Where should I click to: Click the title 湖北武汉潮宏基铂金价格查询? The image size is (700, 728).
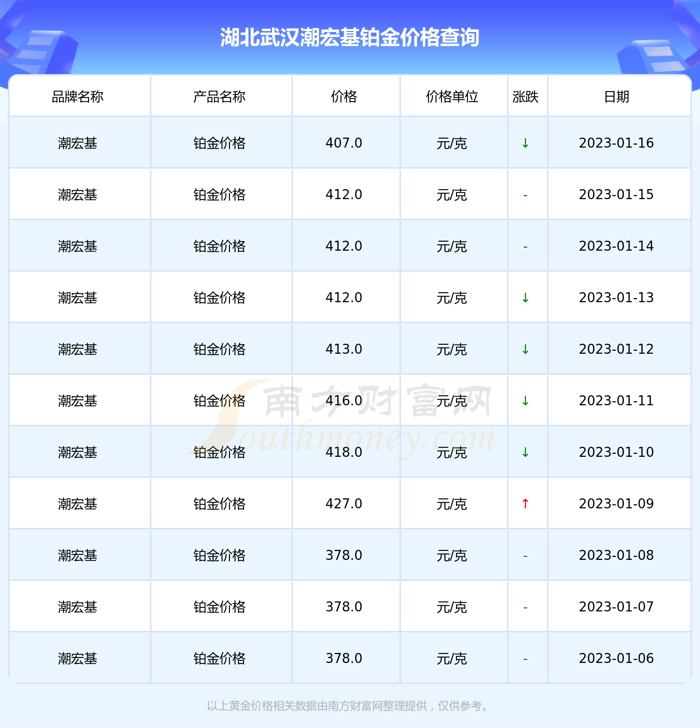349,38
